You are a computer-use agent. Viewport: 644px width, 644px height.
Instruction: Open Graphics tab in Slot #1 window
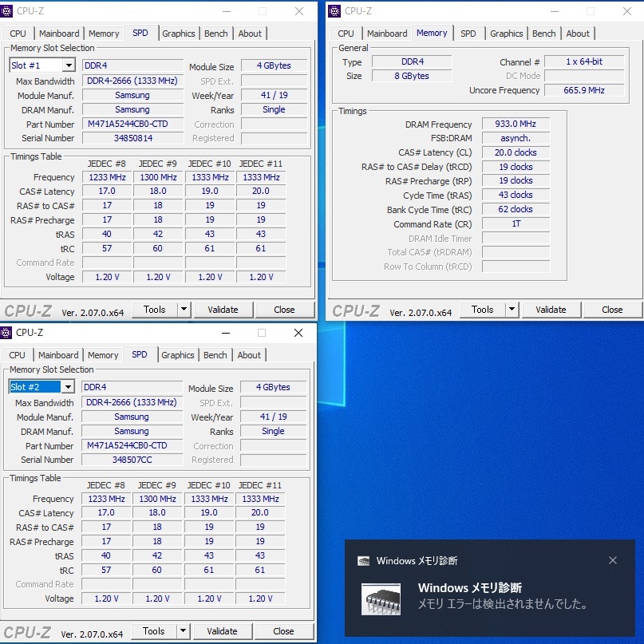(x=178, y=34)
